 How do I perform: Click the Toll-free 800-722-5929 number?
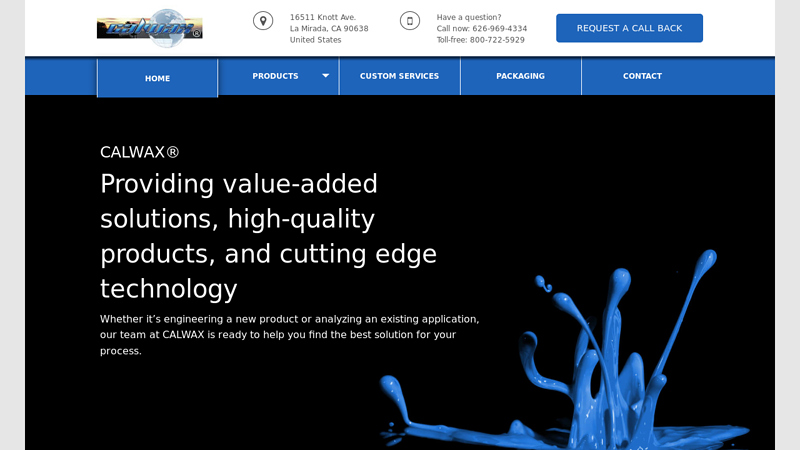pos(480,40)
